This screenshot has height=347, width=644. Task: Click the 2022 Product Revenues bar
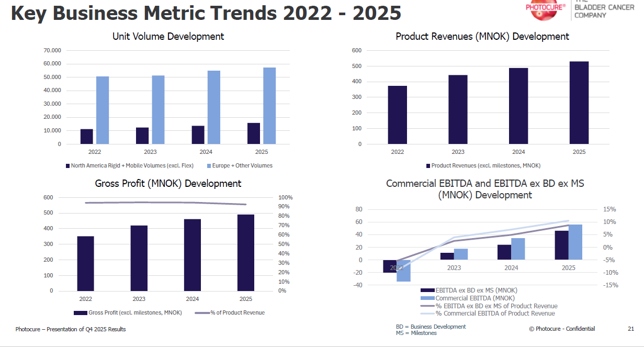point(398,115)
